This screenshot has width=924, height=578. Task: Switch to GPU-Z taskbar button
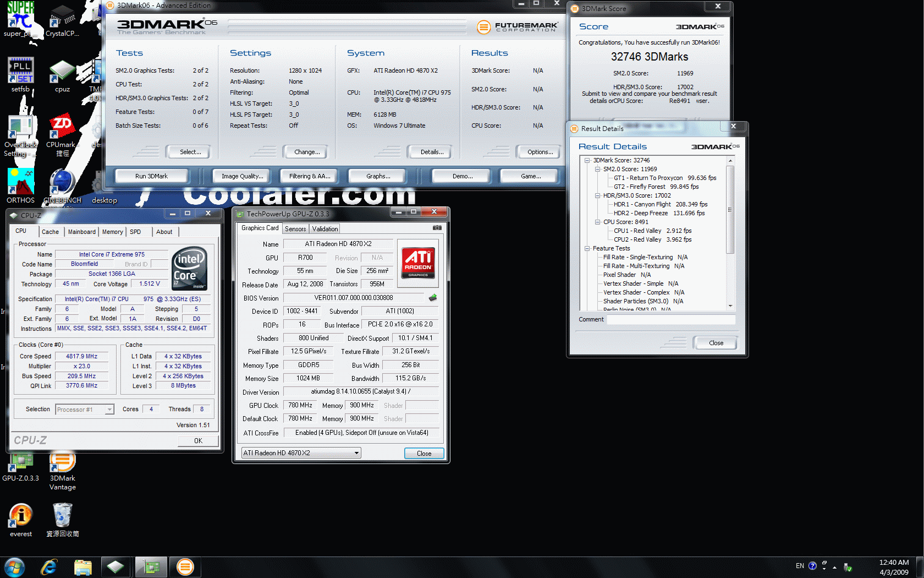tap(151, 567)
